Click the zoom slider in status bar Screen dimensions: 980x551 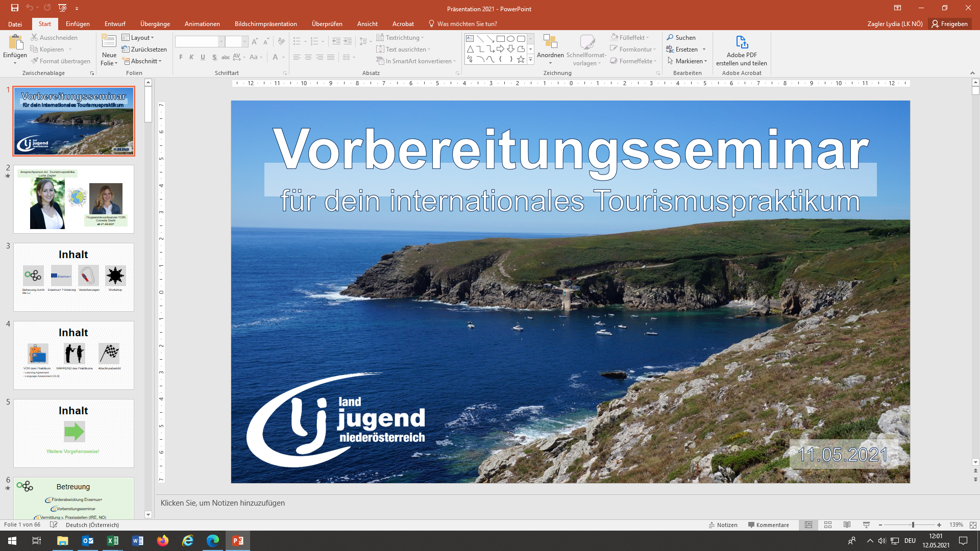click(913, 524)
